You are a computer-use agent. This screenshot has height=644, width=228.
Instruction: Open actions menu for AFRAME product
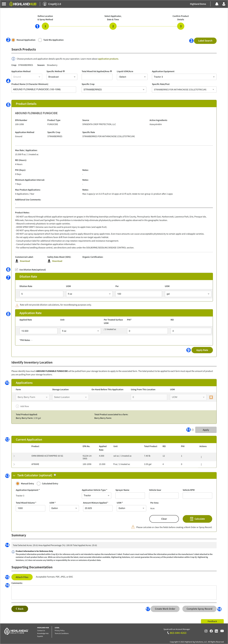[201, 464]
